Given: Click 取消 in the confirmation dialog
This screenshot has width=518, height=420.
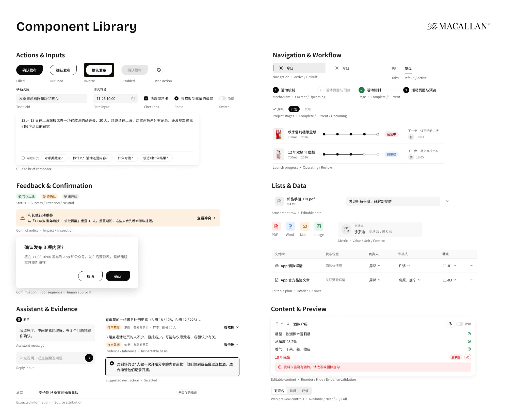Looking at the screenshot, I should (90, 276).
